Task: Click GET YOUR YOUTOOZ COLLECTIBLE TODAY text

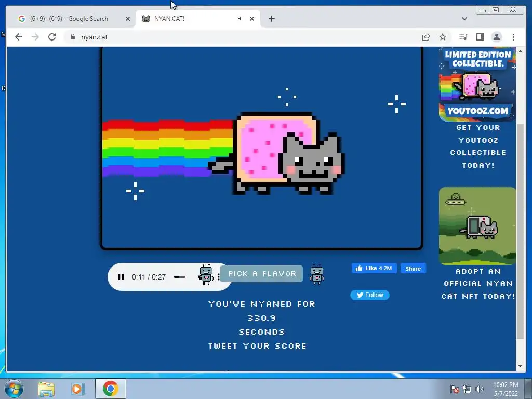Action: (x=478, y=147)
